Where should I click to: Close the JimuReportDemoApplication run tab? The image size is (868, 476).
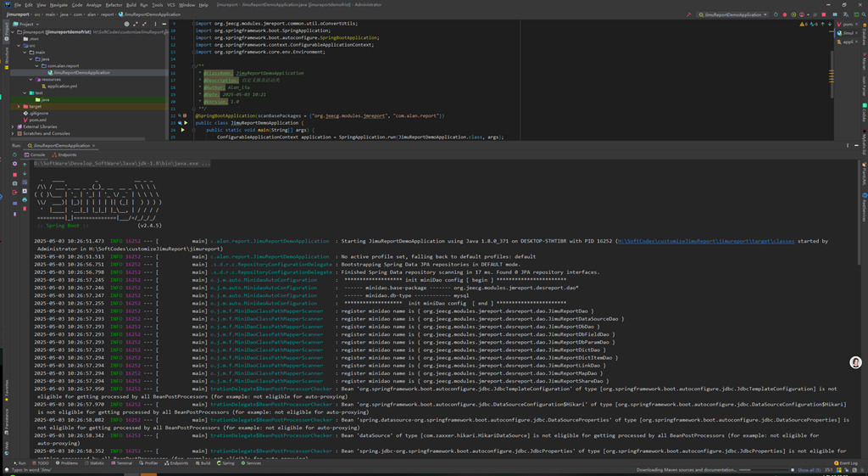pyautogui.click(x=93, y=146)
